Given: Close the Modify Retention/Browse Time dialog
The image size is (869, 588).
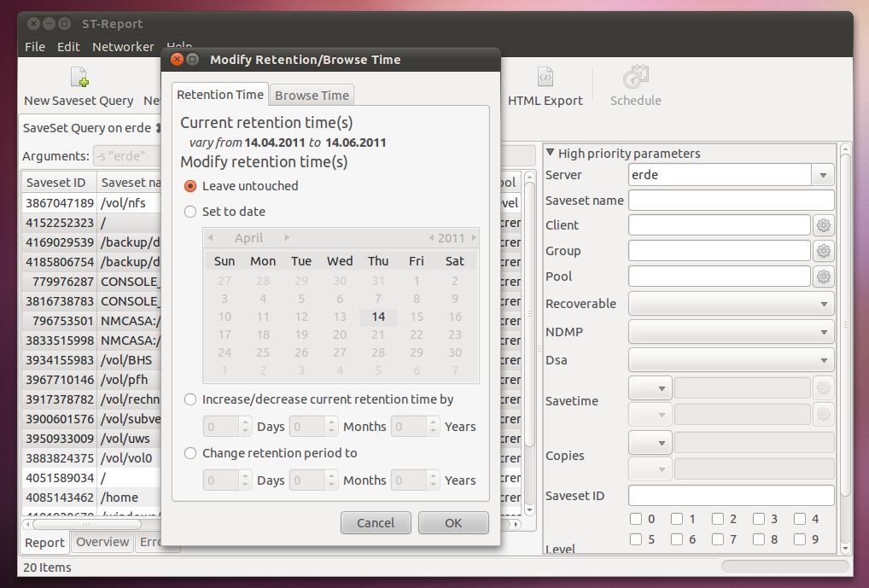Looking at the screenshot, I should point(178,59).
